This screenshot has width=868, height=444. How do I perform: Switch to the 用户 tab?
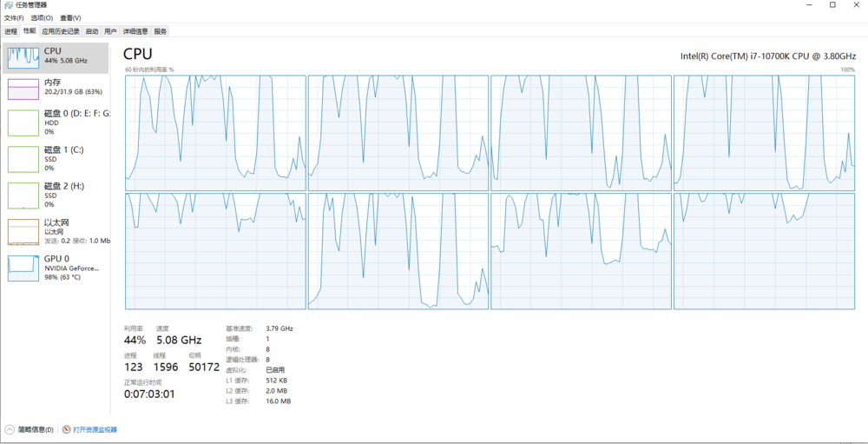(x=111, y=31)
